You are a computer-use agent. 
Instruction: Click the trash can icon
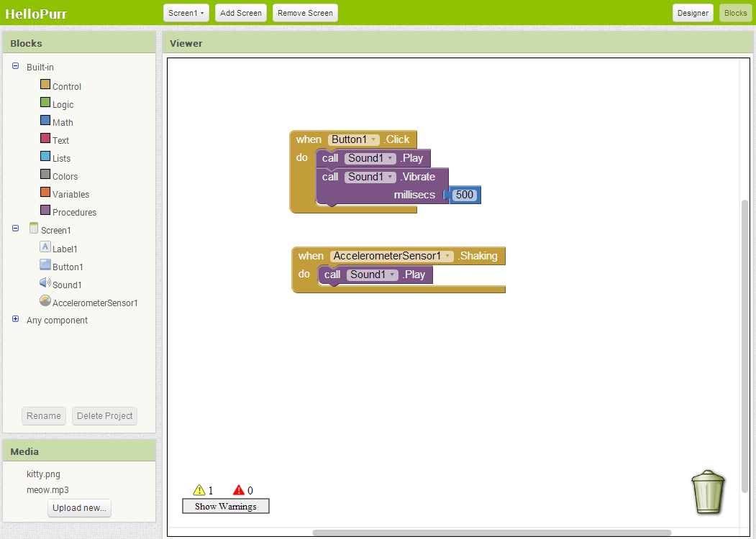(709, 492)
